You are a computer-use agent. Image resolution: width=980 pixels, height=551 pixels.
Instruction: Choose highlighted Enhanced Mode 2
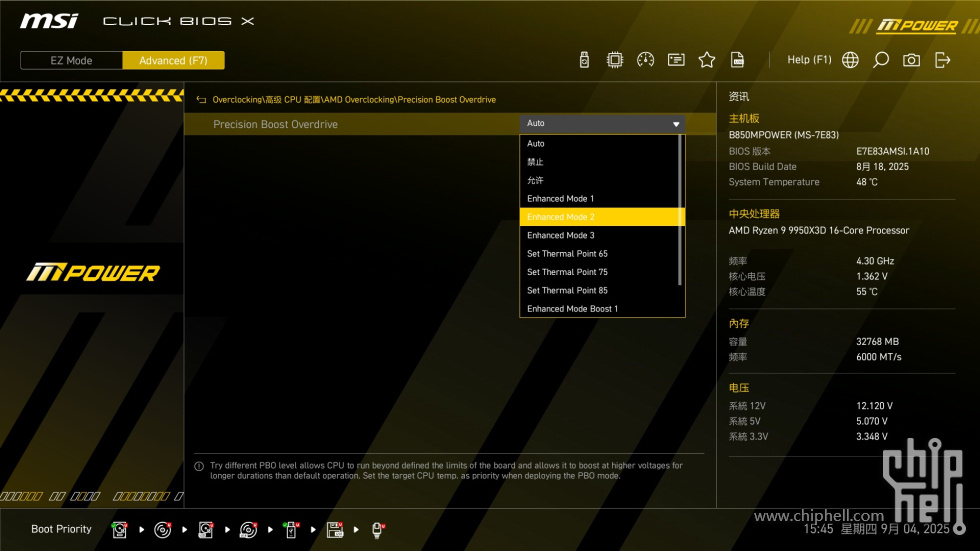(602, 217)
